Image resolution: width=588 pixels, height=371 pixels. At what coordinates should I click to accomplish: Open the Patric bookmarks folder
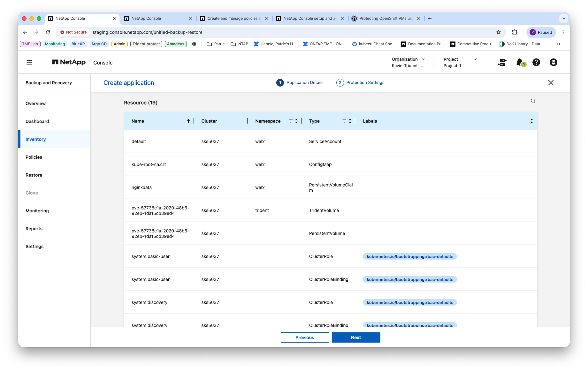coord(216,44)
